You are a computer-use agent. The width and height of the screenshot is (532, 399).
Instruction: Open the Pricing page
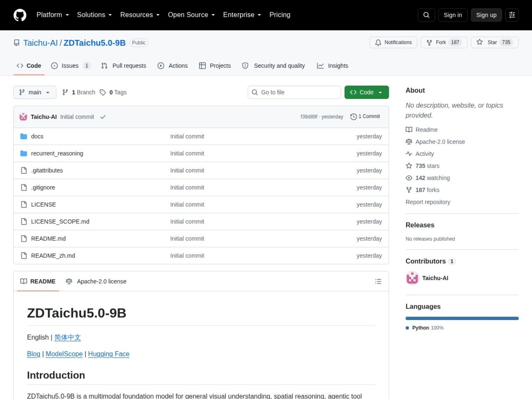coord(280,15)
